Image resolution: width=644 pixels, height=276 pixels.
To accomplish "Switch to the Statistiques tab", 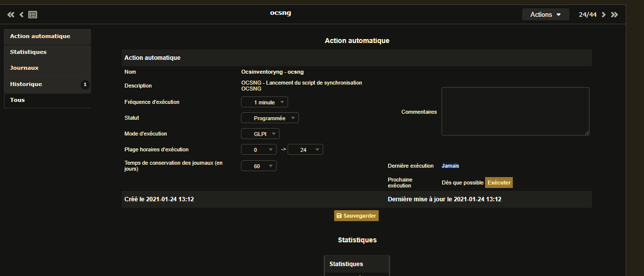I will coord(48,52).
